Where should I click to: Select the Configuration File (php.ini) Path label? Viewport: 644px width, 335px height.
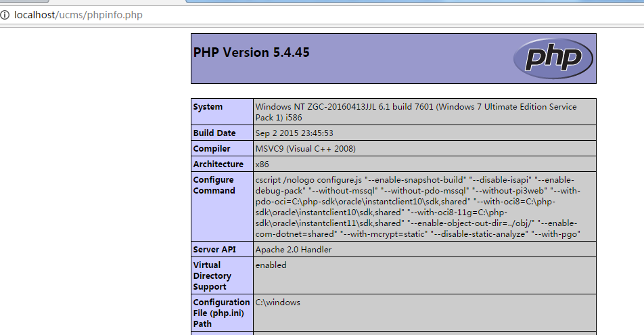pos(221,313)
